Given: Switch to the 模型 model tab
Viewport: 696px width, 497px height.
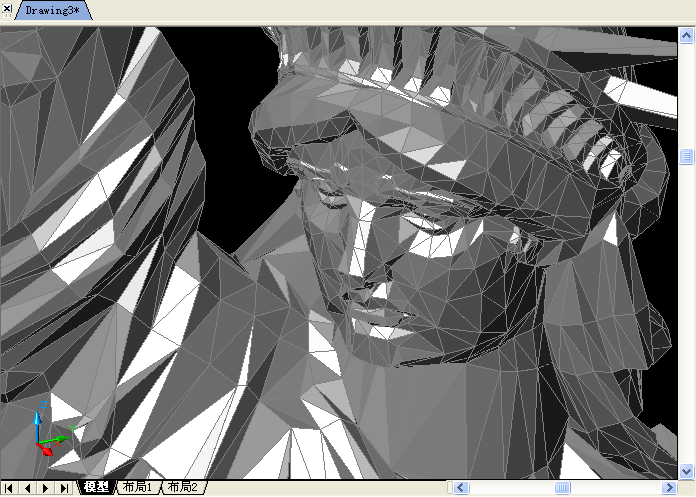Looking at the screenshot, I should (x=95, y=487).
